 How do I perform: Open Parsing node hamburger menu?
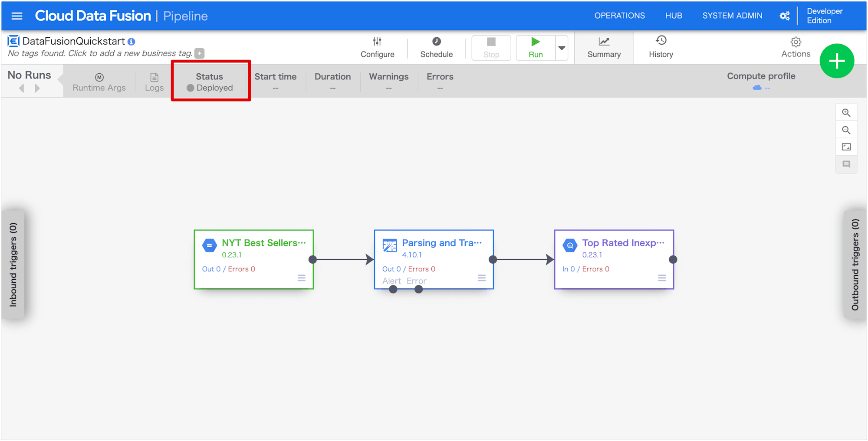point(481,278)
